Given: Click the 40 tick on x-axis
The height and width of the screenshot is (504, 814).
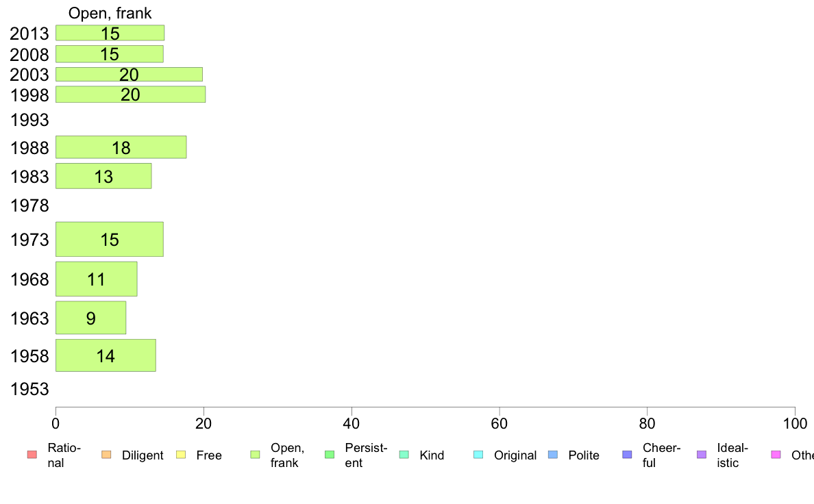Looking at the screenshot, I should 351,424.
